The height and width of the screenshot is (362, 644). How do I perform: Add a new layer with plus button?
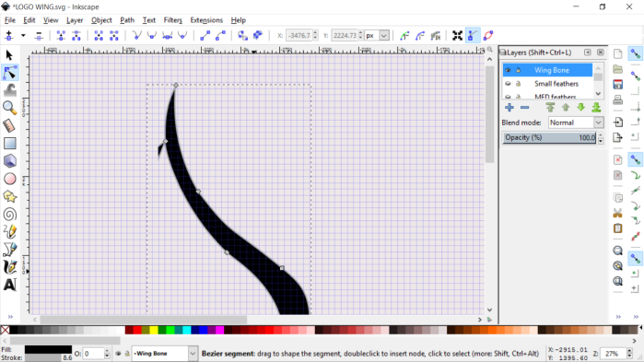pyautogui.click(x=509, y=108)
